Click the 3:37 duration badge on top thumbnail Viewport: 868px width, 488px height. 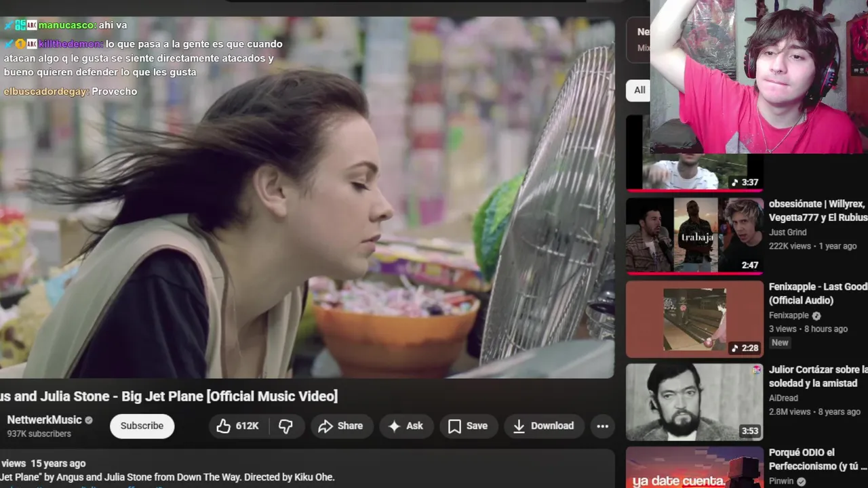pyautogui.click(x=745, y=182)
